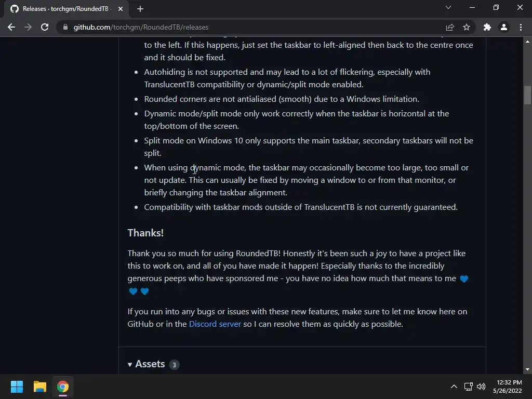Click the browser forward arrow
This screenshot has width=532, height=399.
point(28,27)
